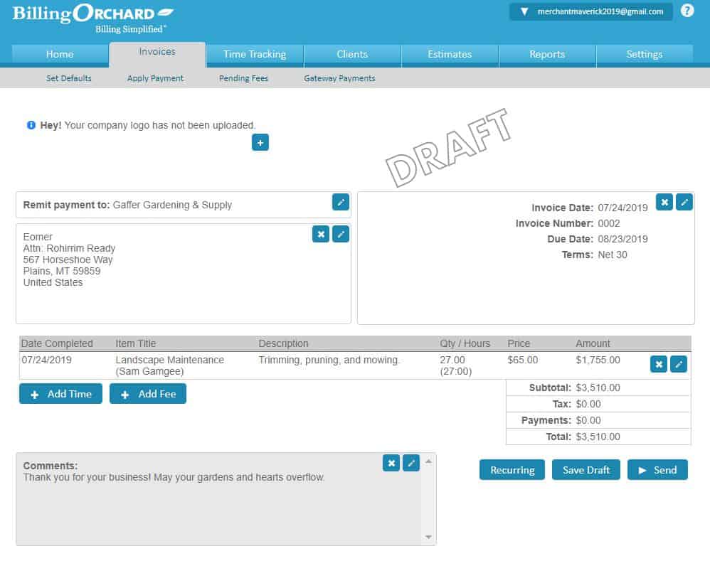Screen dimensions: 710x588
Task: Click the Total value $3,510.00
Action: pyautogui.click(x=598, y=437)
